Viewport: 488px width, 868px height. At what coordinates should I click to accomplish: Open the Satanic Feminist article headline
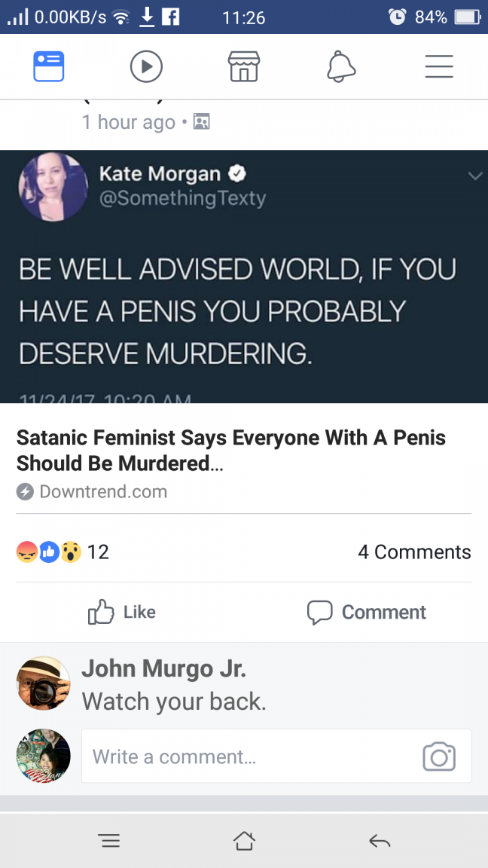[231, 451]
